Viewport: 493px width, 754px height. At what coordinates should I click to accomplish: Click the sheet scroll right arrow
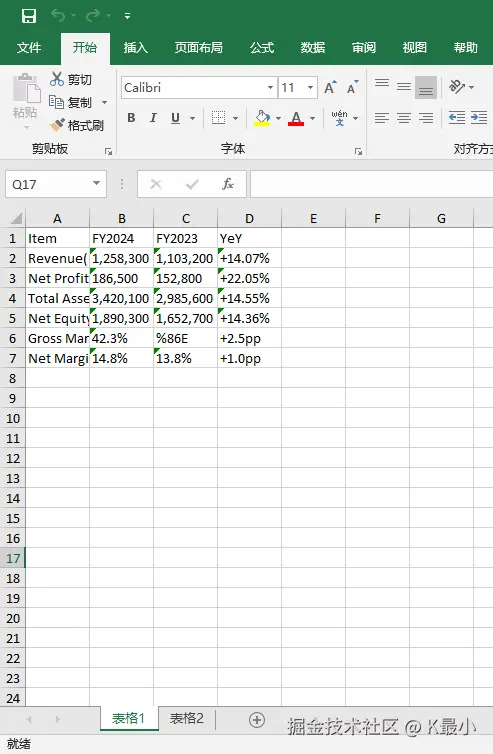point(58,719)
